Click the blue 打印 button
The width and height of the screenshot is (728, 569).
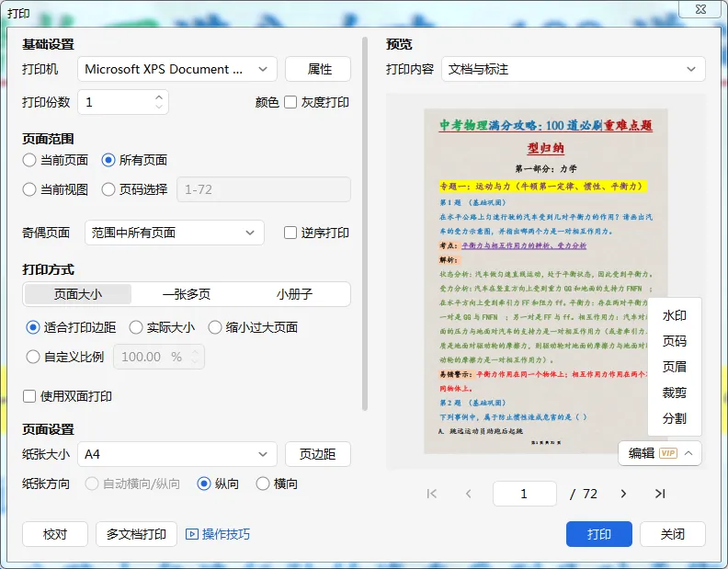(599, 534)
